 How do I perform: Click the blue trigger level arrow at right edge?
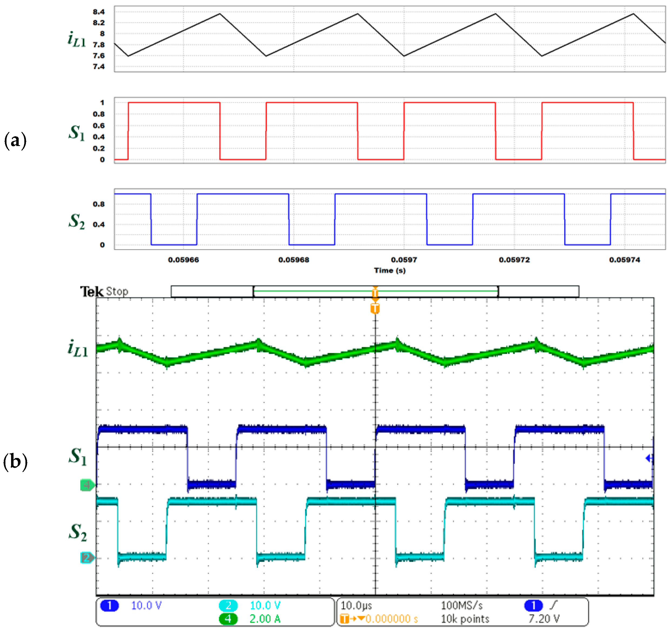[649, 458]
